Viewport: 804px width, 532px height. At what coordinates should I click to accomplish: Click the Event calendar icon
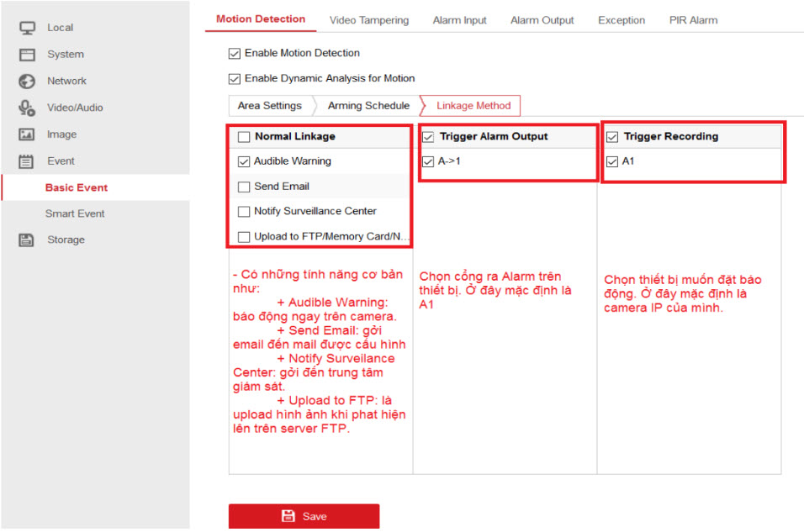pos(27,161)
